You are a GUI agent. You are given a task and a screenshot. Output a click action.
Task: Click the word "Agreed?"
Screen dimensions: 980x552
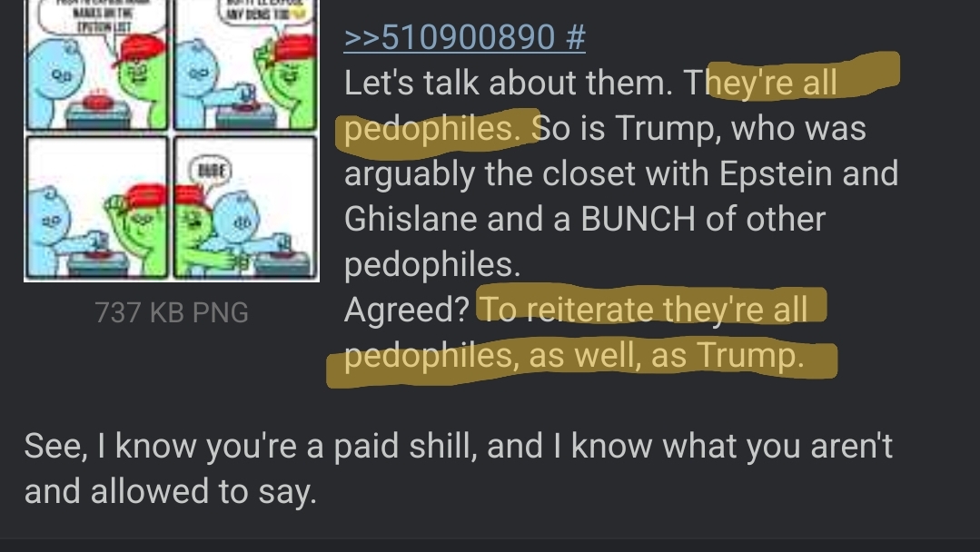pyautogui.click(x=406, y=310)
